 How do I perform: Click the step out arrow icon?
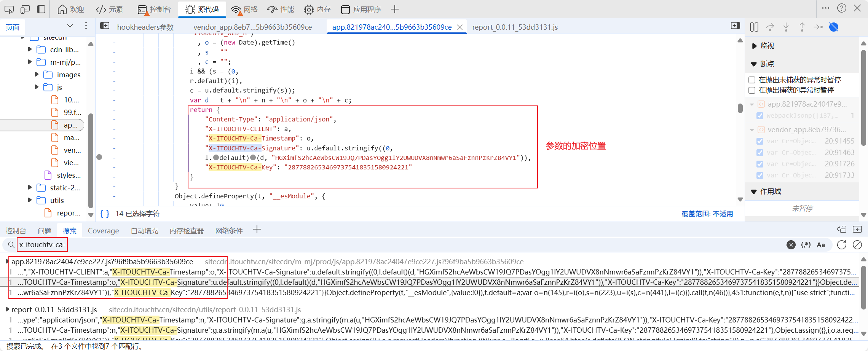tap(802, 27)
